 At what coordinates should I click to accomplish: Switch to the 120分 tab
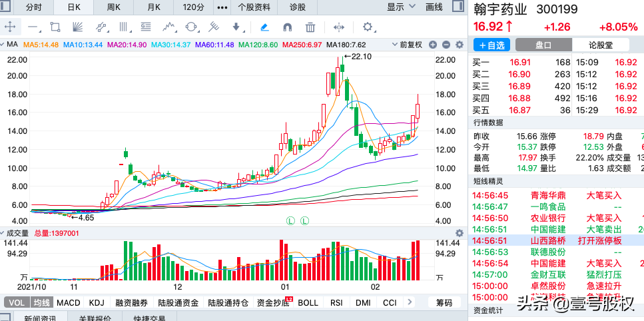tap(193, 7)
